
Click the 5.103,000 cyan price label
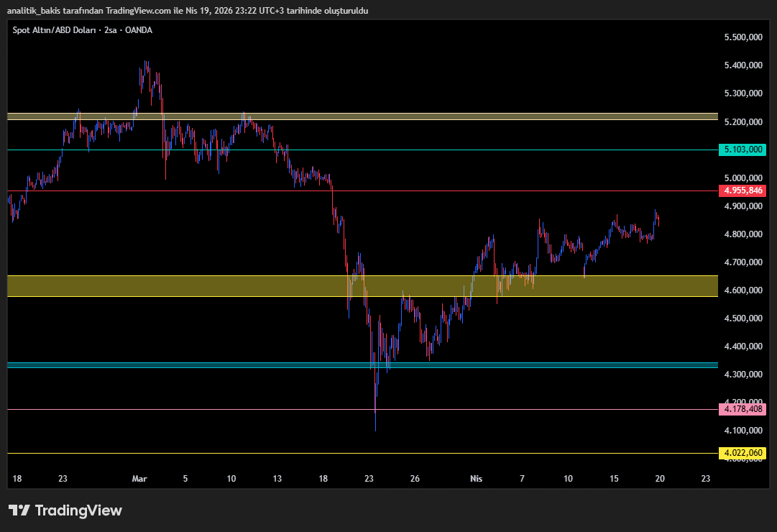742,150
